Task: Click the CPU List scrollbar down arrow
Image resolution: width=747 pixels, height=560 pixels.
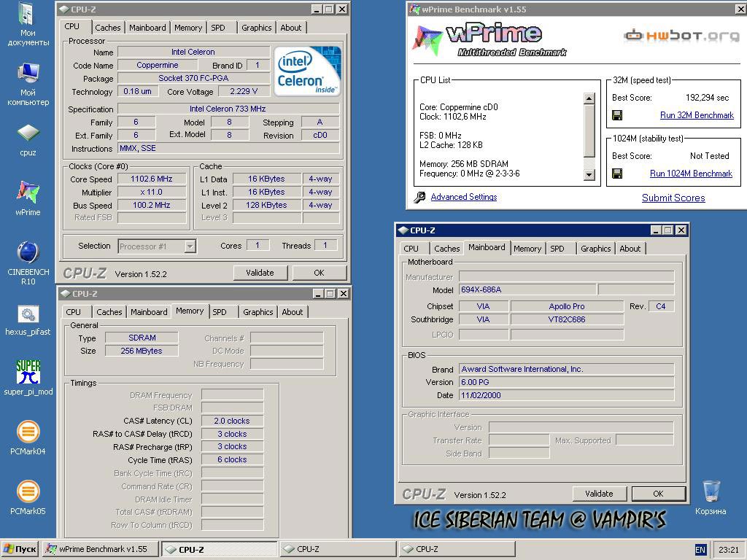Action: tap(589, 175)
